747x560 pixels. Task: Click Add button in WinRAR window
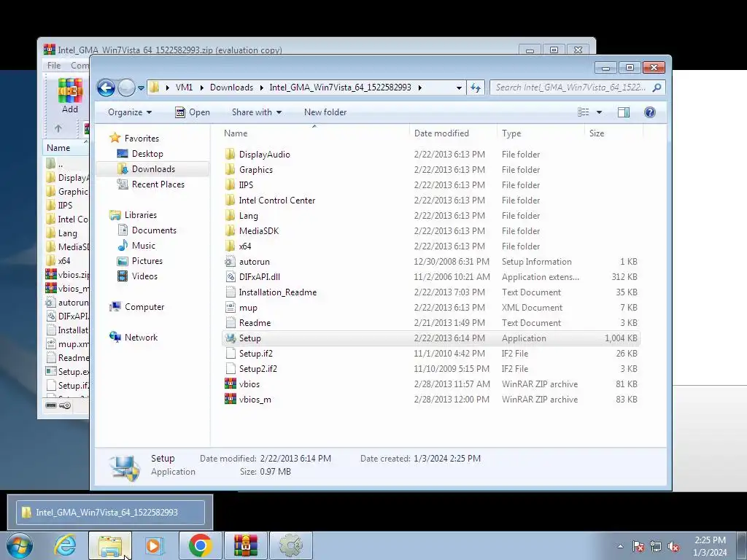point(70,96)
